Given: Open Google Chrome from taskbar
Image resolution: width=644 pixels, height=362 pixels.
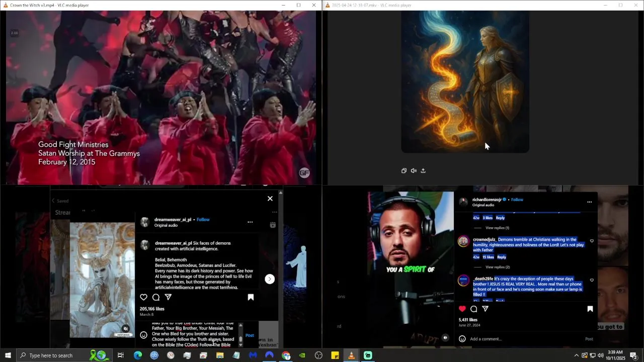Looking at the screenshot, I should pyautogui.click(x=286, y=355).
